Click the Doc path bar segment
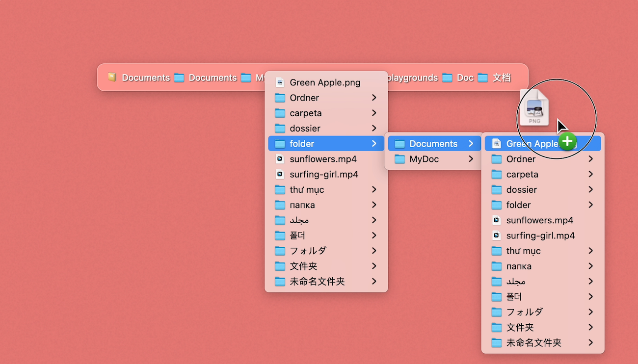Viewport: 638px width, 364px height. pos(465,78)
